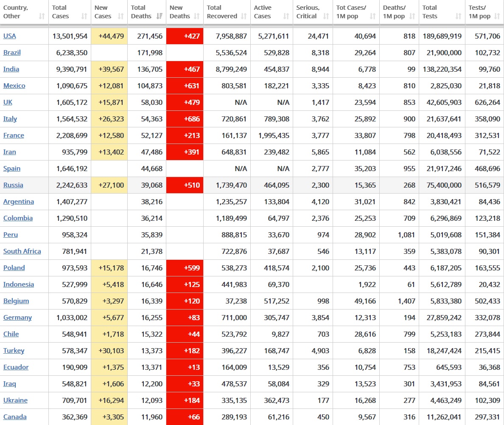Select Italy new deaths +686 cell

[x=185, y=119]
